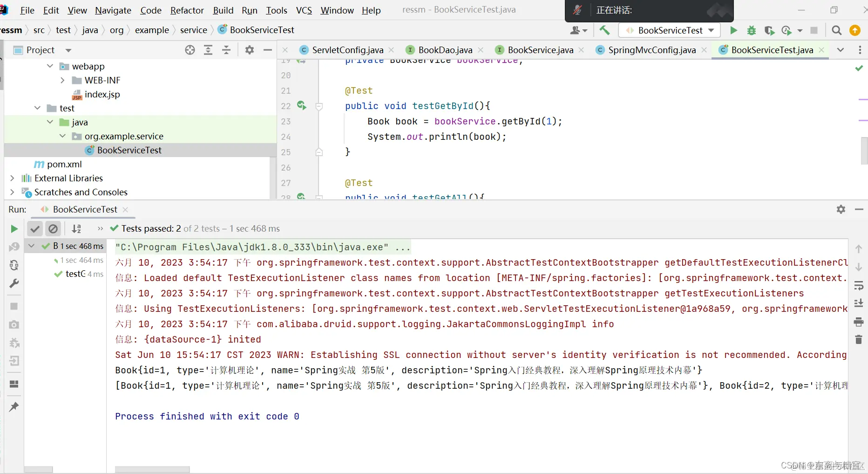
Task: Sort test results alphabetically
Action: pos(76,229)
